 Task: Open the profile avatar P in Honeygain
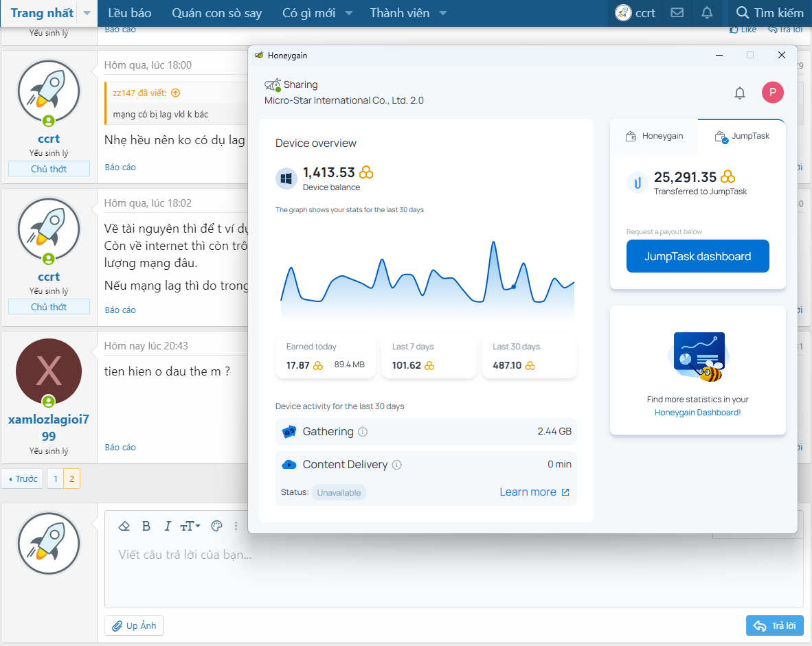(x=772, y=92)
